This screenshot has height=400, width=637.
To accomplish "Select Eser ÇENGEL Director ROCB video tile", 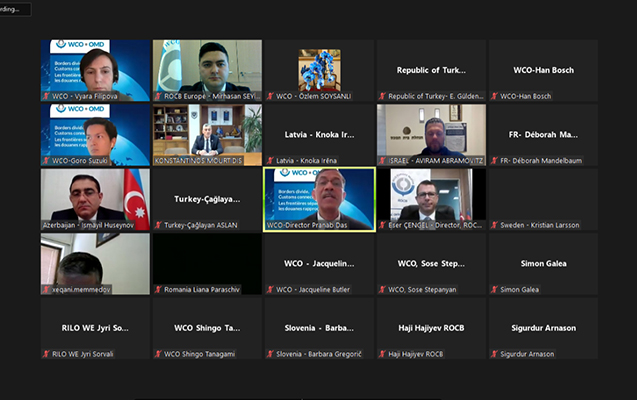I will [x=431, y=199].
